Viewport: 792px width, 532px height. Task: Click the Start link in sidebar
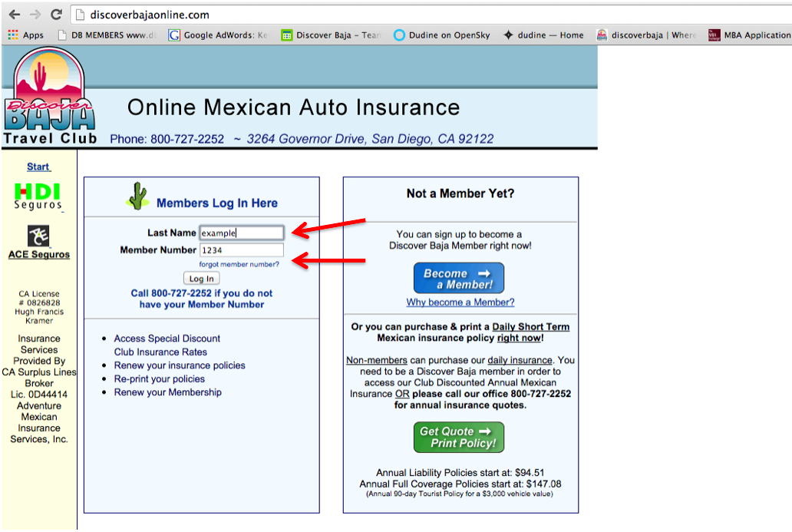(38, 167)
